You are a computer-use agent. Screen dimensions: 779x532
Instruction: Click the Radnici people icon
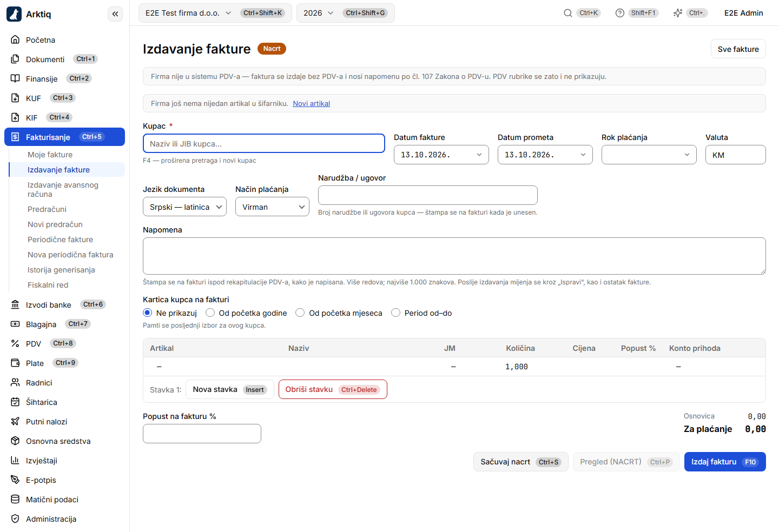coord(15,382)
